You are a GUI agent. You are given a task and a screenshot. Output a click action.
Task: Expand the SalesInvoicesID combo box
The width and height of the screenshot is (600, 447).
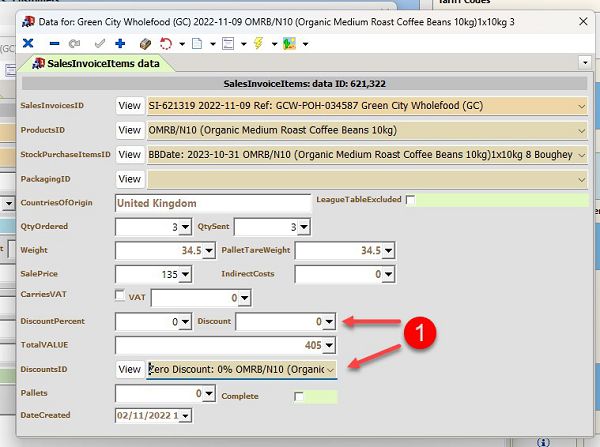[581, 106]
